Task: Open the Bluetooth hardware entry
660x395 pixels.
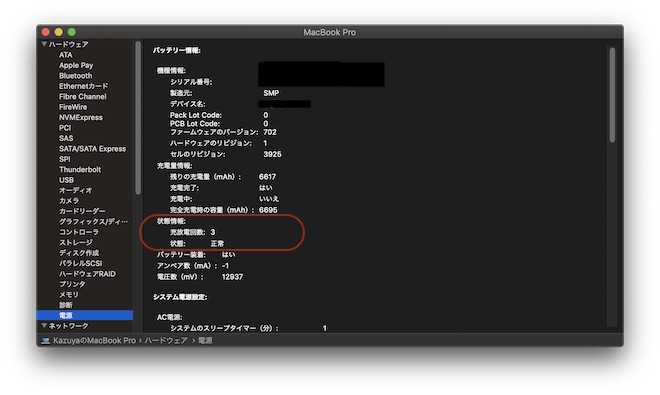Action: (75, 76)
